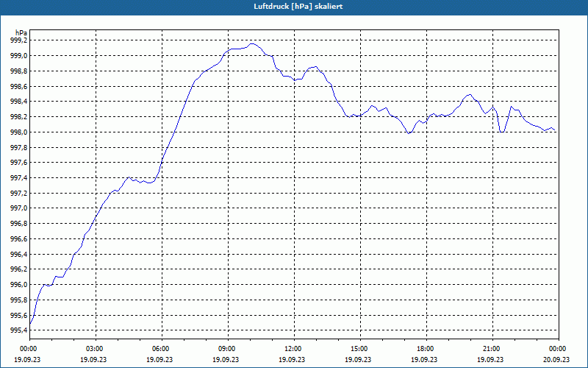Click the 06:00 time axis label

coord(162,349)
